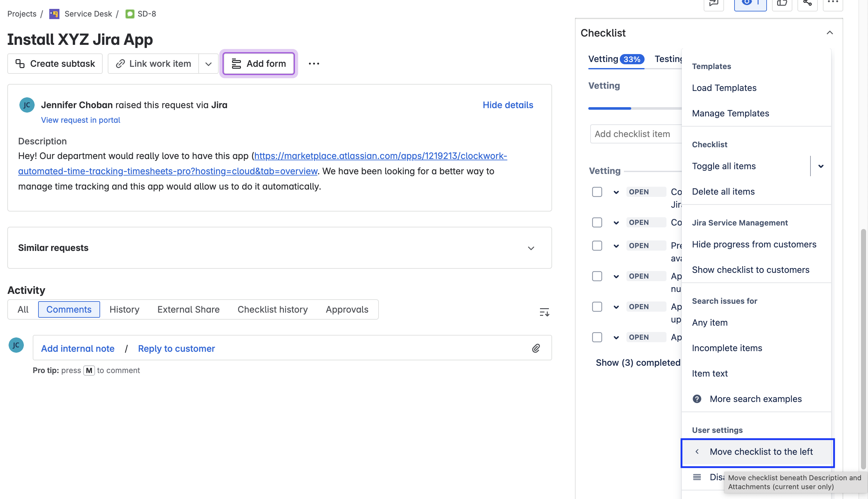This screenshot has height=499, width=868.
Task: Click the activity sort order icon
Action: 544,312
